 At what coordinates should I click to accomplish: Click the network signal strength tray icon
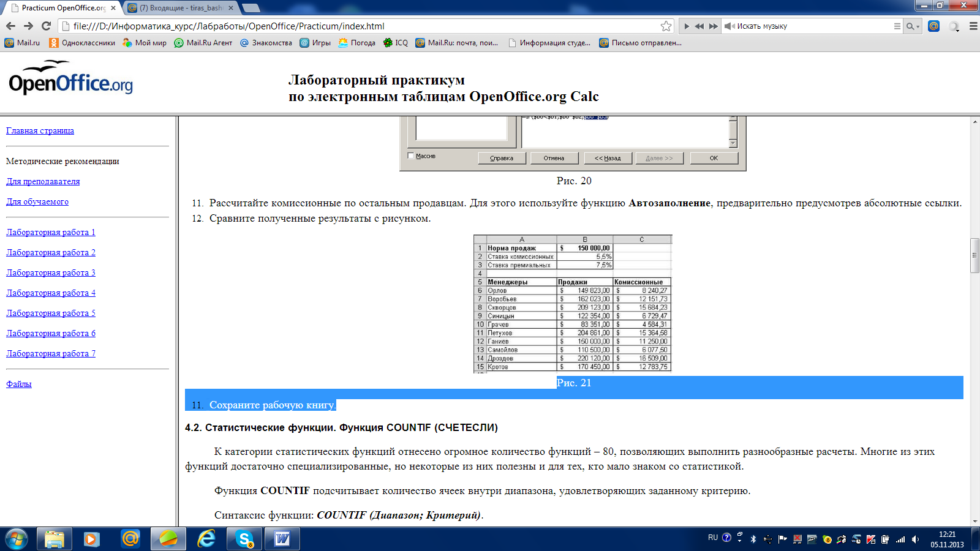(900, 539)
